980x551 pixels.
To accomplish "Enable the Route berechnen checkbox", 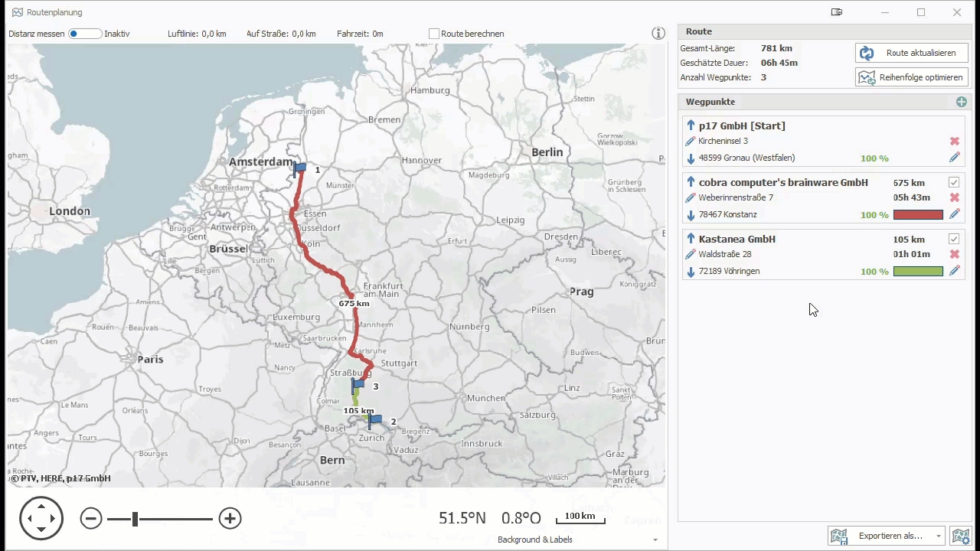I will click(434, 34).
